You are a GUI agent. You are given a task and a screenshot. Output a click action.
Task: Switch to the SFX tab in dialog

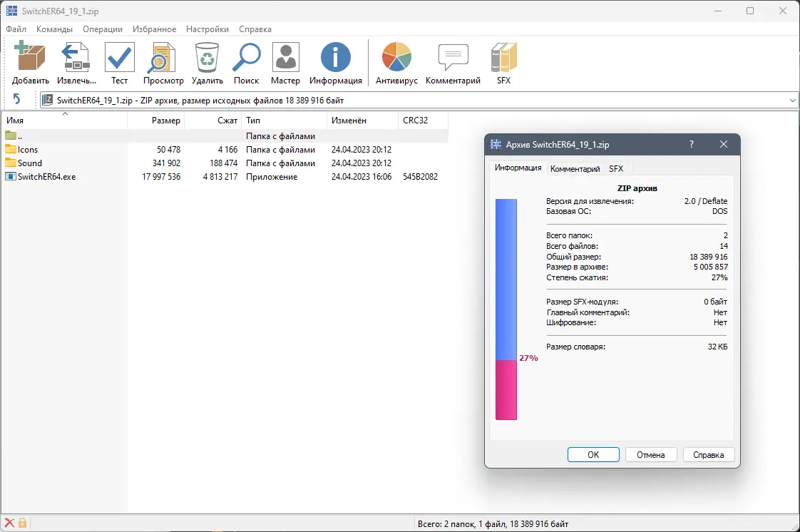point(616,169)
